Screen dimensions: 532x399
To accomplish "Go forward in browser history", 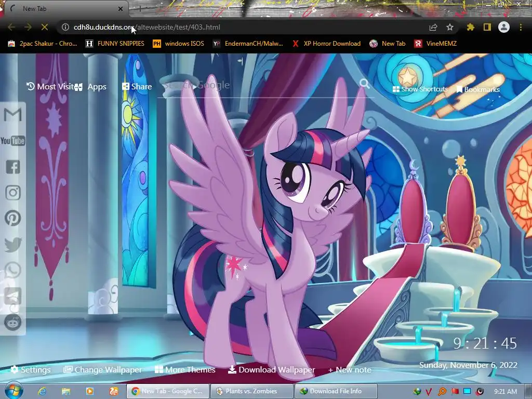I will (28, 27).
